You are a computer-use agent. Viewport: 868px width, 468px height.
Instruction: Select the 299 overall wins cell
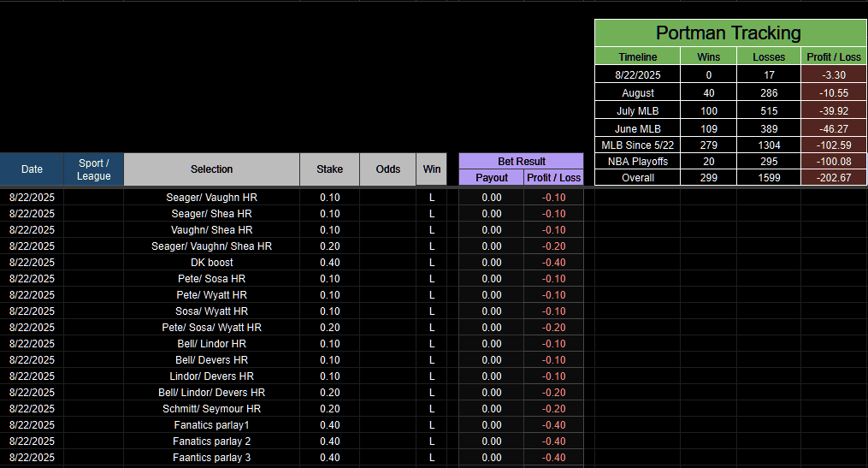(x=709, y=178)
